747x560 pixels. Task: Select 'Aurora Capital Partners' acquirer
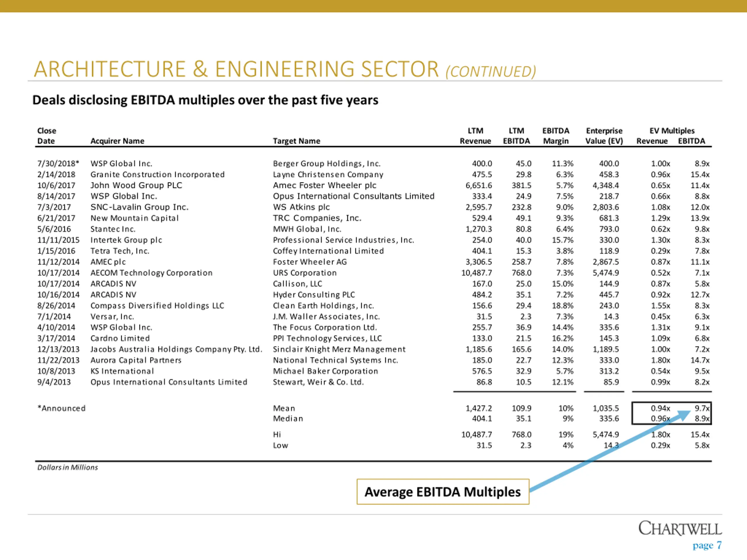[136, 360]
